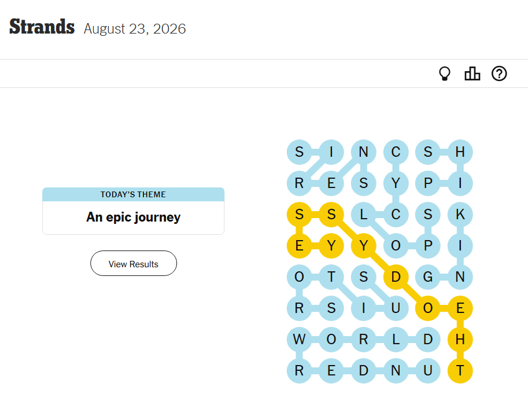The image size is (528, 420).
Task: Click the letter C in top row
Action: 396,152
